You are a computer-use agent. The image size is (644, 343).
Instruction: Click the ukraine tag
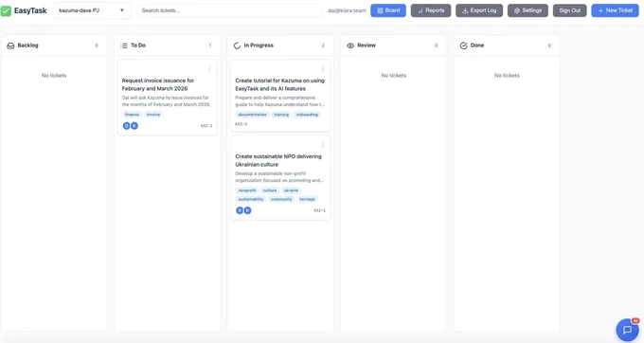pos(291,190)
